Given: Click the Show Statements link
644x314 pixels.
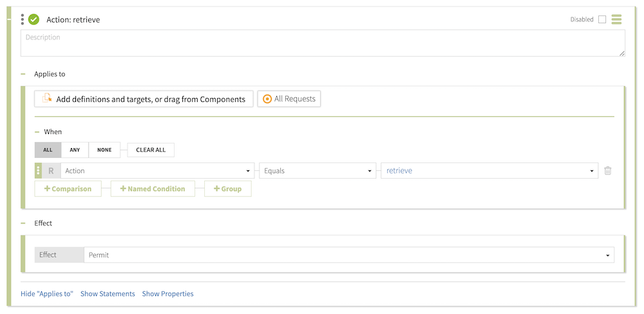Looking at the screenshot, I should pos(108,294).
